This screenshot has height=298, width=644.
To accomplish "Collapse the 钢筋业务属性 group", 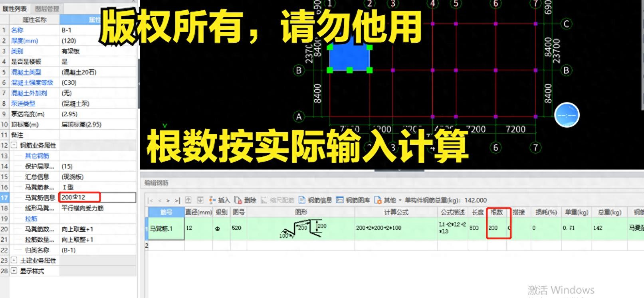I will (14, 145).
